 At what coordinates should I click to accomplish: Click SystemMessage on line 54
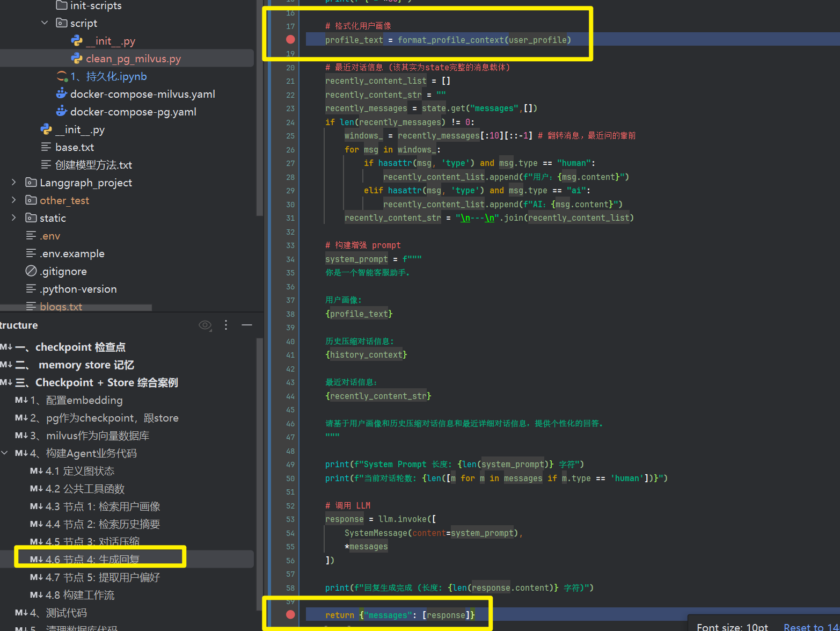[376, 533]
